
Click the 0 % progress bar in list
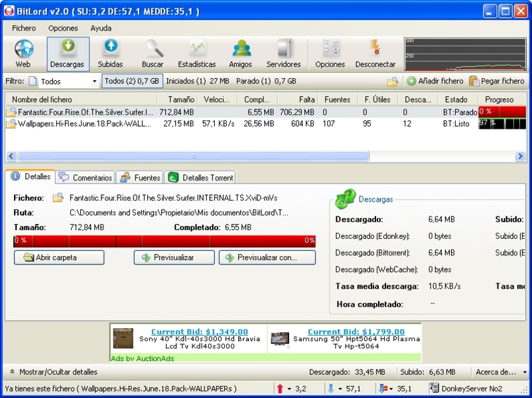click(x=502, y=112)
